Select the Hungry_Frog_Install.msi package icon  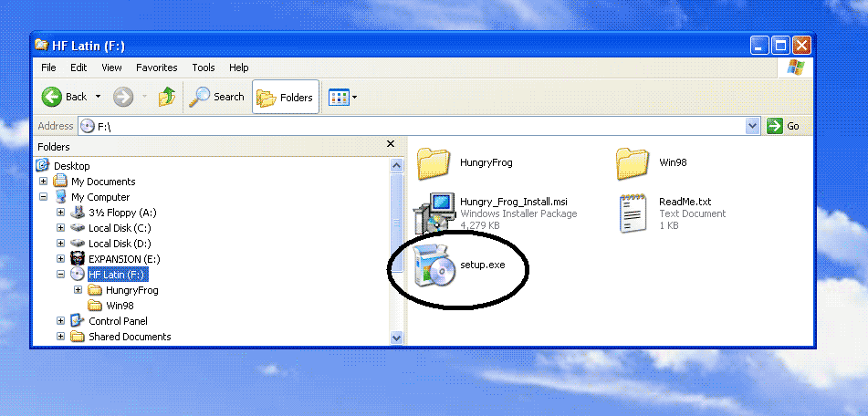(x=434, y=213)
